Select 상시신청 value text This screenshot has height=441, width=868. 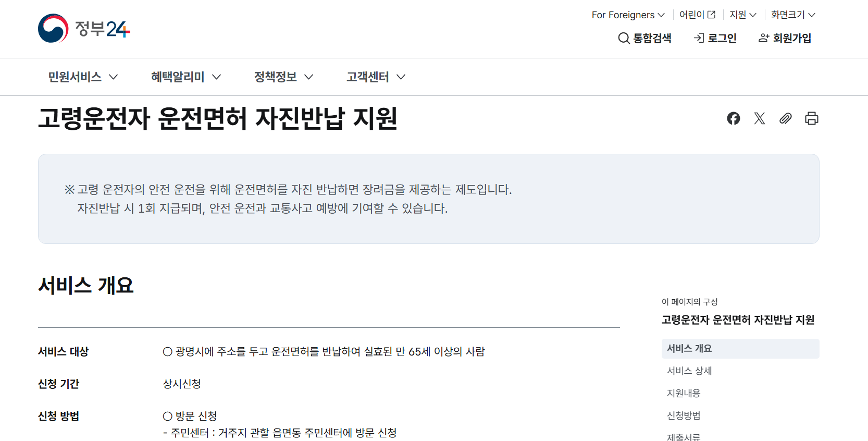tap(182, 384)
